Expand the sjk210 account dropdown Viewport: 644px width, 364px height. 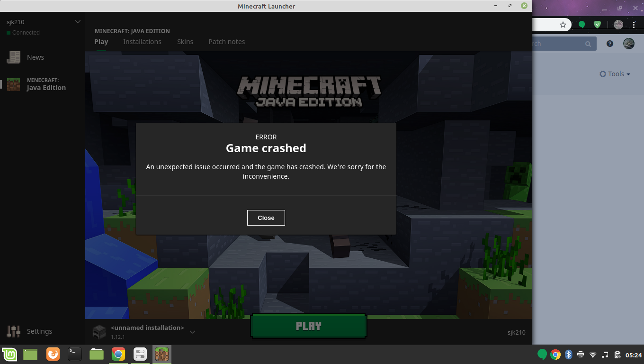(x=78, y=22)
